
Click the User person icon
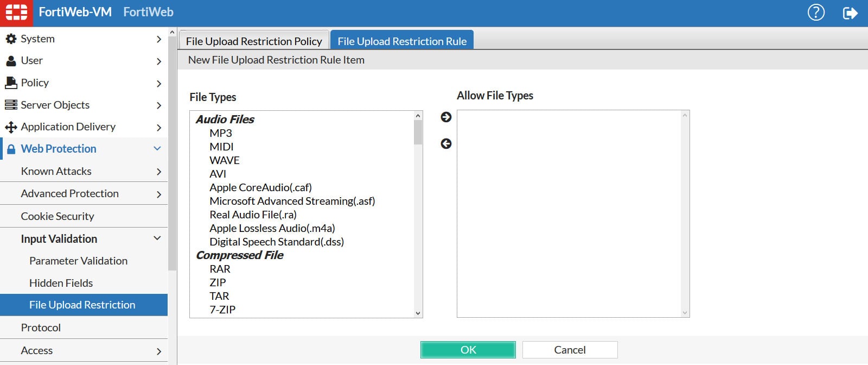(x=11, y=61)
